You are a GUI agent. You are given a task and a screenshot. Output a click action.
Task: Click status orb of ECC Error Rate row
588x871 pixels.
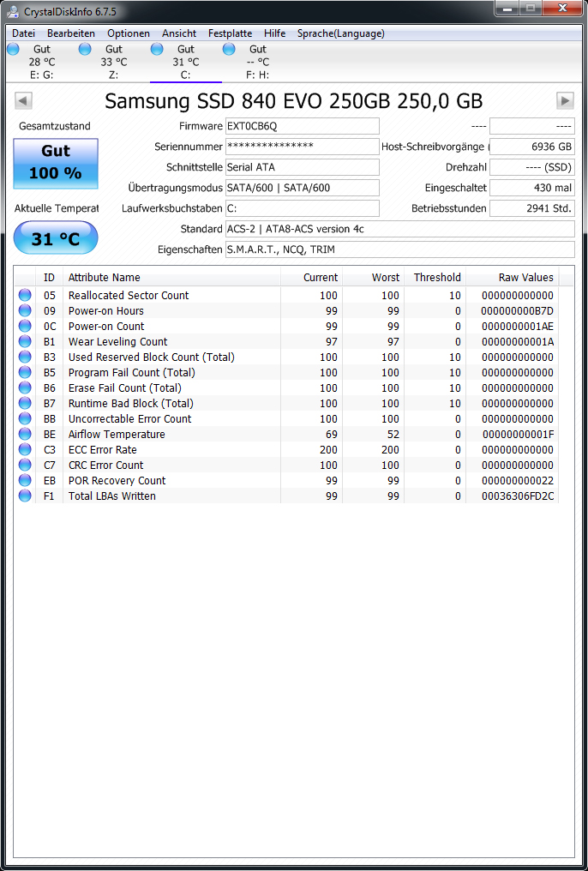(x=25, y=449)
